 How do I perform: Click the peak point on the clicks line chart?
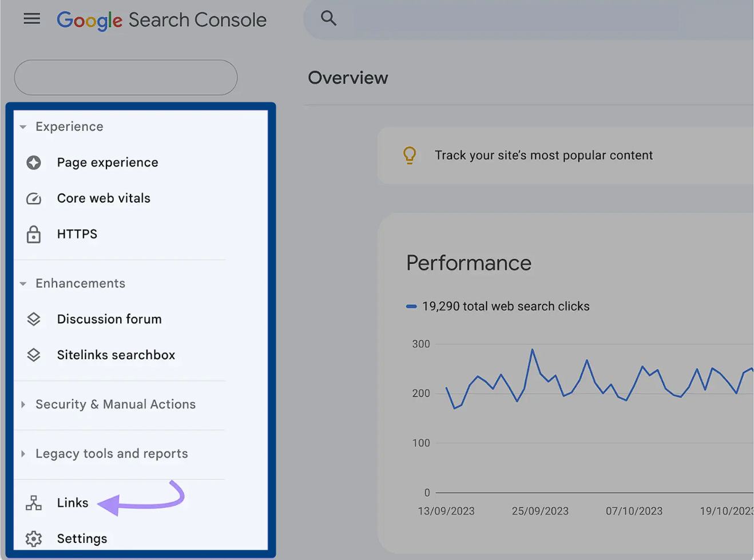(x=532, y=349)
